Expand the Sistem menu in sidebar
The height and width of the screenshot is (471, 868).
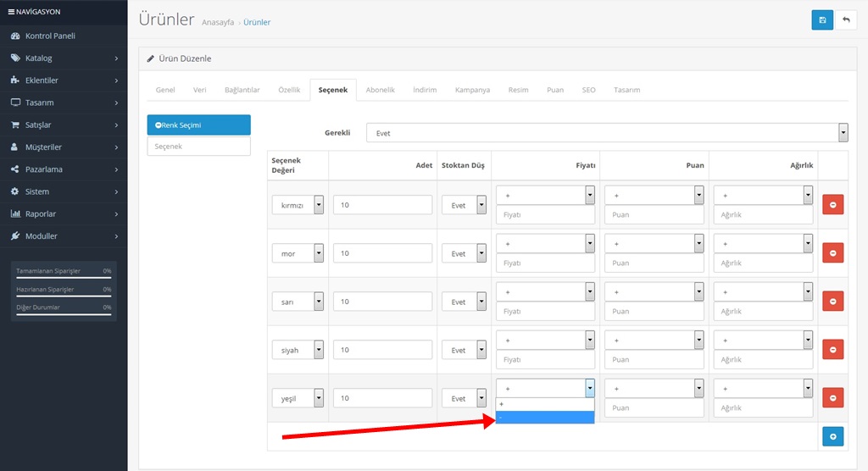tap(64, 191)
